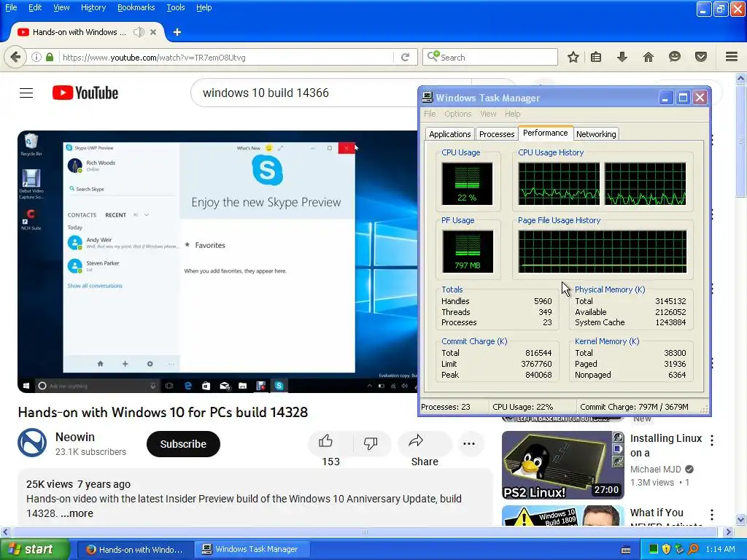
Task: Click the horizontal scrollbar right arrow
Action: [x=729, y=532]
